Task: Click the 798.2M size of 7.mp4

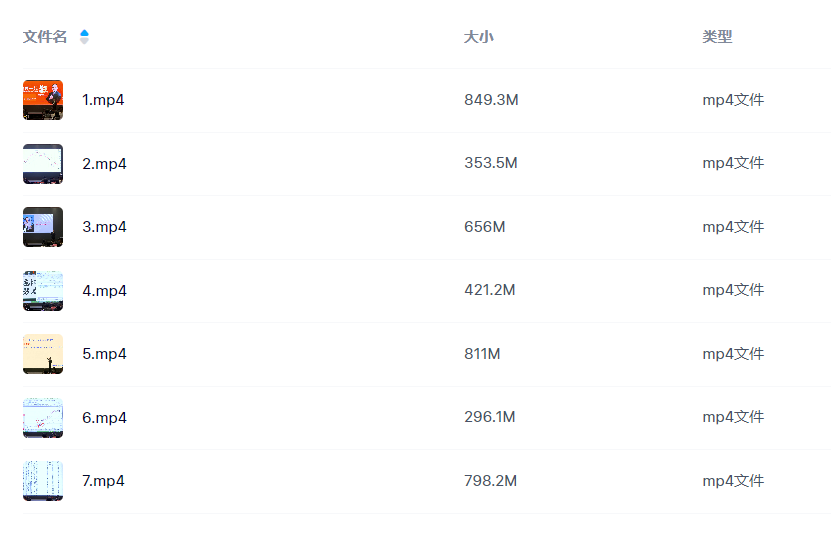Action: 491,481
